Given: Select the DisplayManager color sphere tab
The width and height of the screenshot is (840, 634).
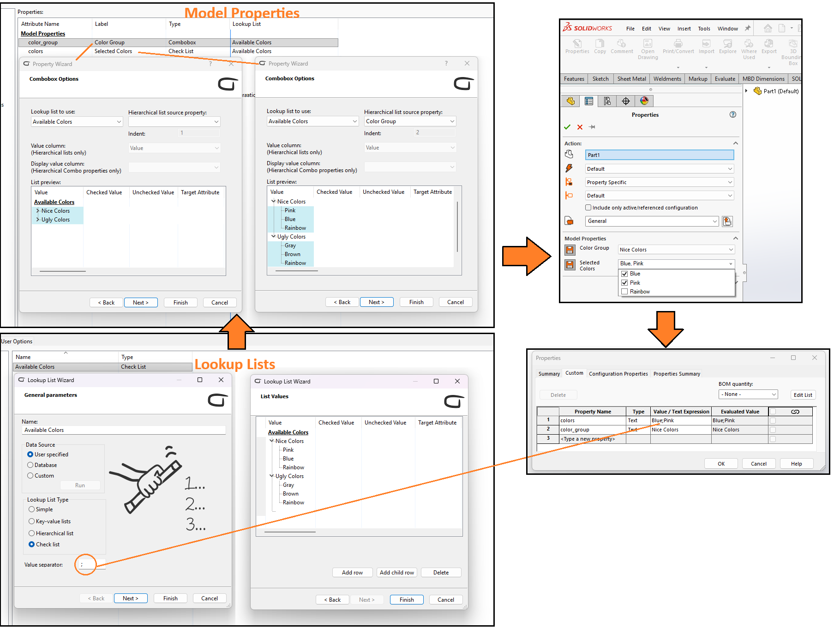Looking at the screenshot, I should pos(644,101).
